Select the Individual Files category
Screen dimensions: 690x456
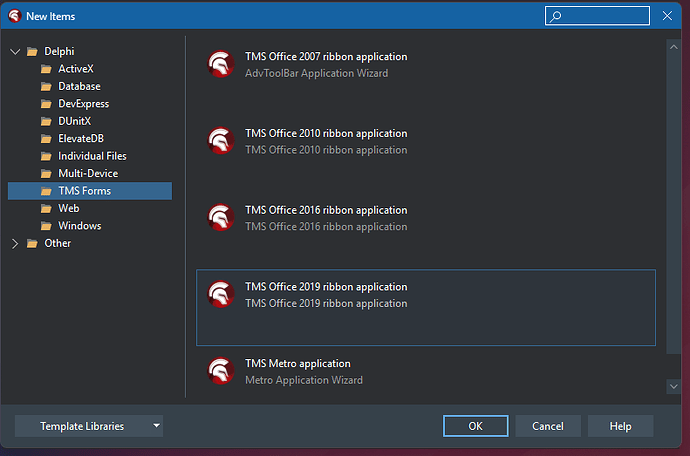[x=92, y=156]
